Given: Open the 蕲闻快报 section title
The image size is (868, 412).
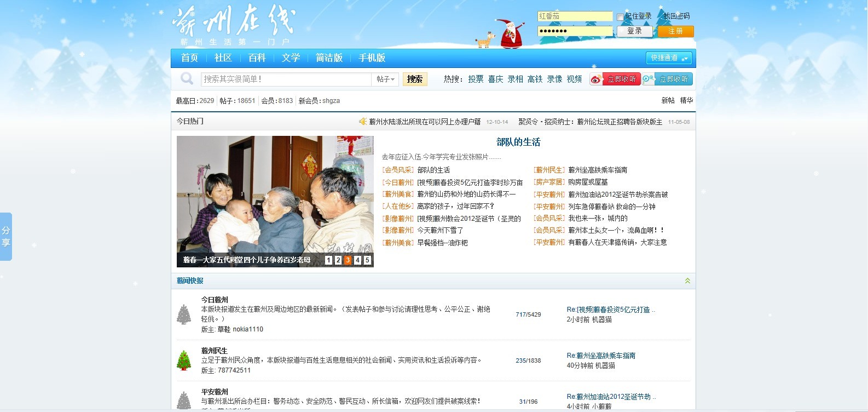Looking at the screenshot, I should [190, 281].
